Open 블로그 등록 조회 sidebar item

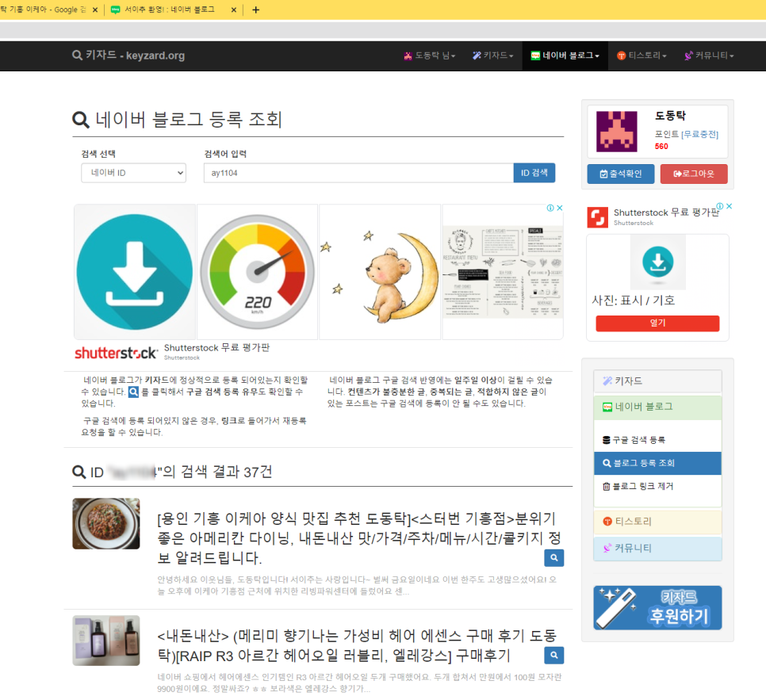coord(657,463)
